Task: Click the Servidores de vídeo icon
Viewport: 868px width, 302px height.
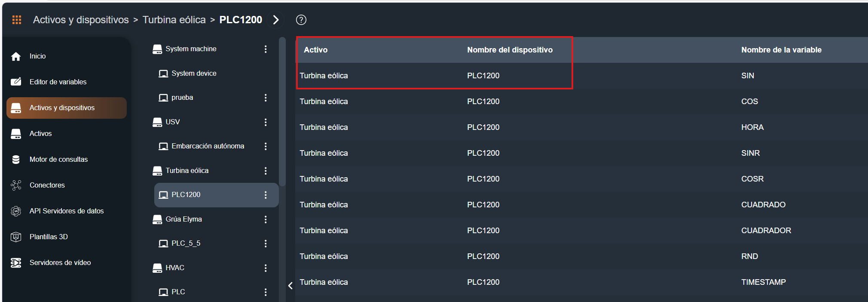Action: click(16, 263)
